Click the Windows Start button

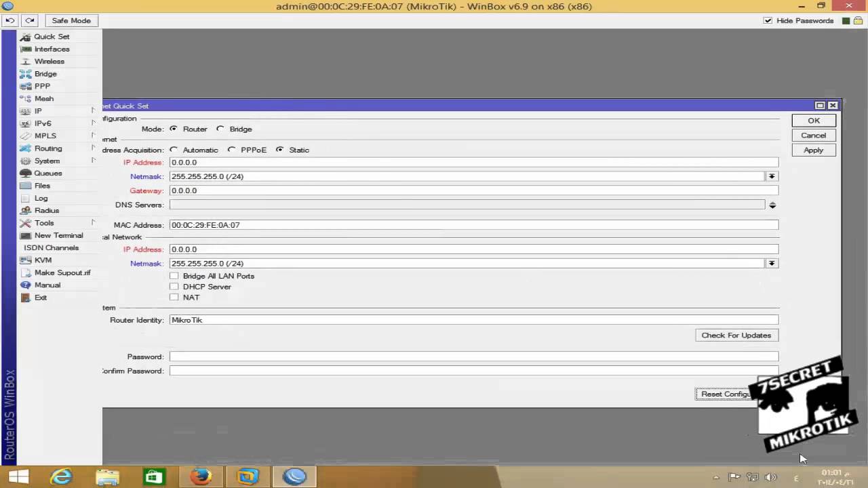pos(18,477)
